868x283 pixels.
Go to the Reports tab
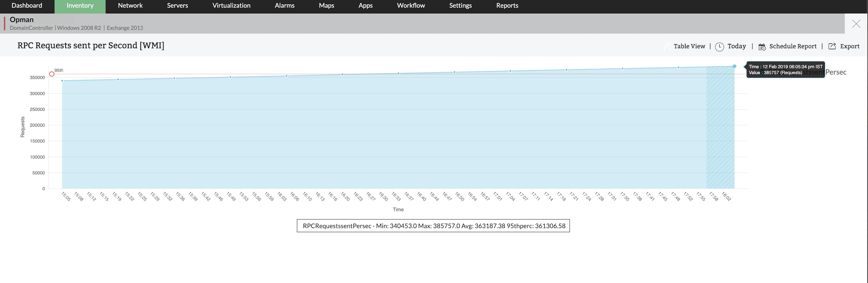click(507, 5)
